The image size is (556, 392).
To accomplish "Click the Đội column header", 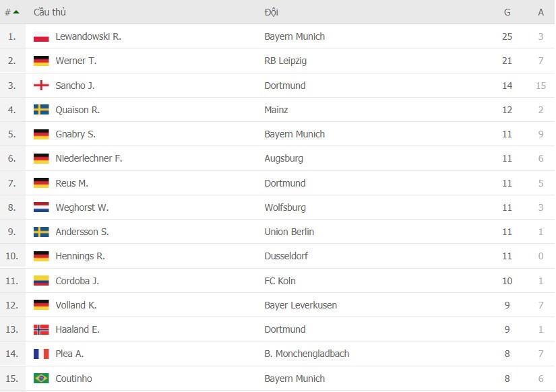I will (272, 12).
